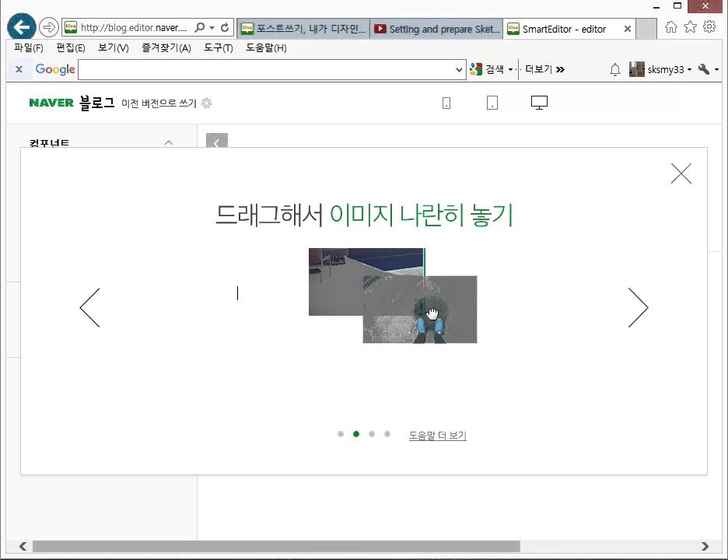The image size is (728, 560).
Task: Open Favorites star icon
Action: pyautogui.click(x=691, y=27)
